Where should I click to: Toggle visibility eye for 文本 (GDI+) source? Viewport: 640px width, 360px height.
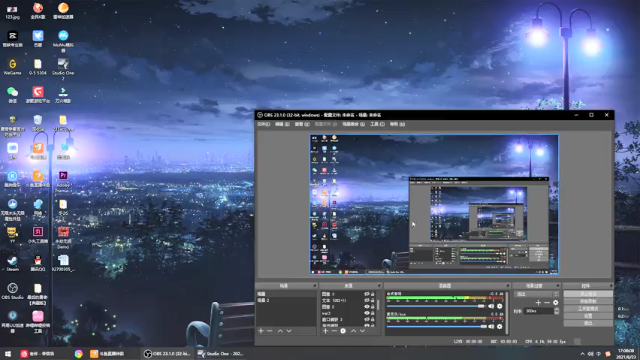click(367, 300)
